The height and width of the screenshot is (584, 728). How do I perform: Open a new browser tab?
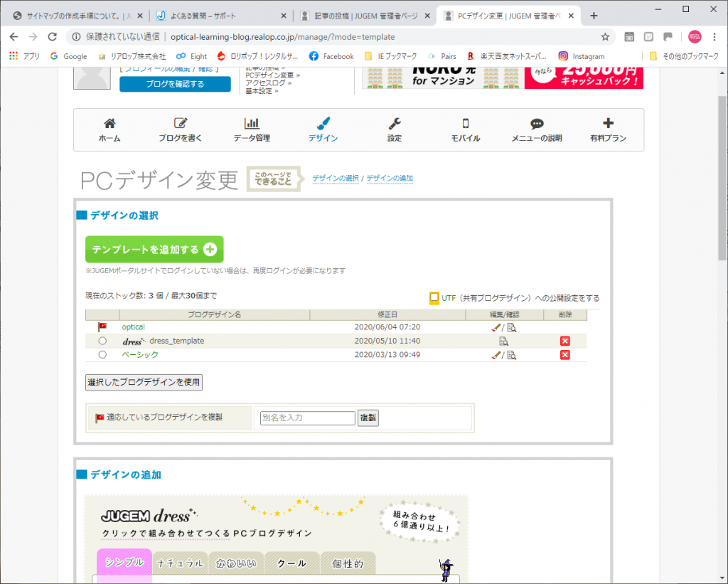point(594,16)
